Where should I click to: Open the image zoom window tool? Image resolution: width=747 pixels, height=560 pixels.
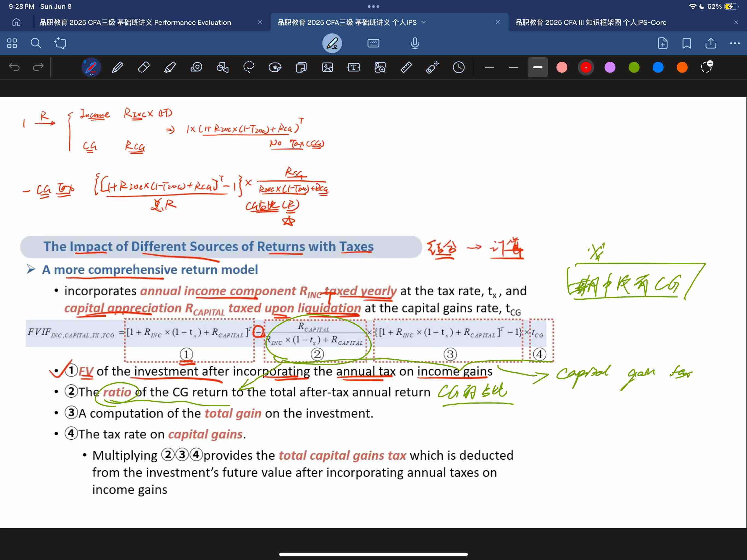click(x=380, y=67)
